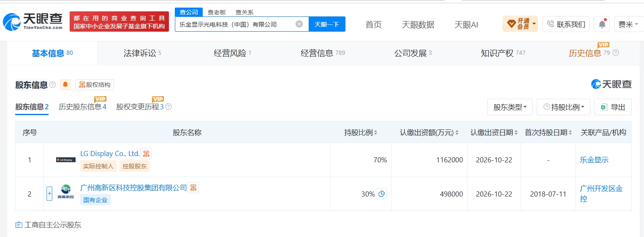Click the red promotional banner in header
The width and height of the screenshot is (644, 237).
click(119, 22)
